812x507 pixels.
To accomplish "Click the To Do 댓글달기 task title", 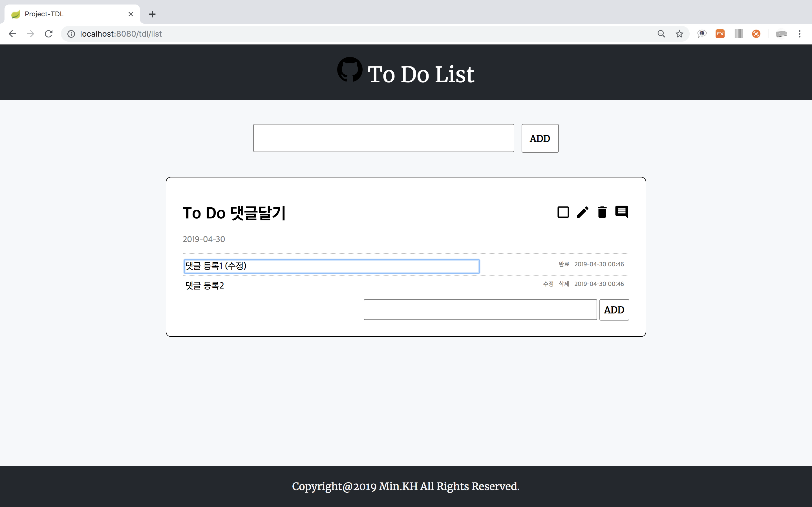I will [234, 213].
